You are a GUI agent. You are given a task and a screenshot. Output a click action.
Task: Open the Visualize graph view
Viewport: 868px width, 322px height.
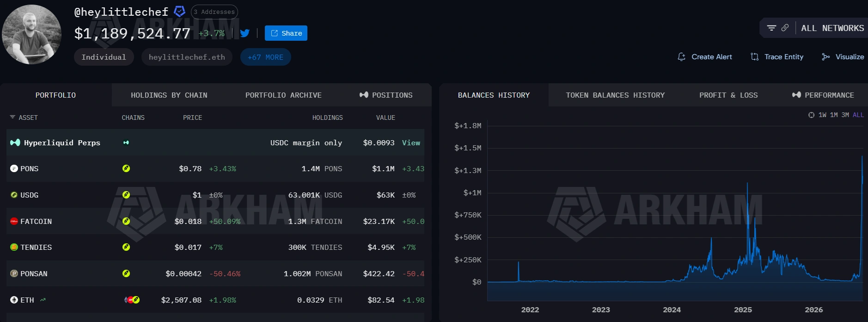click(x=843, y=57)
